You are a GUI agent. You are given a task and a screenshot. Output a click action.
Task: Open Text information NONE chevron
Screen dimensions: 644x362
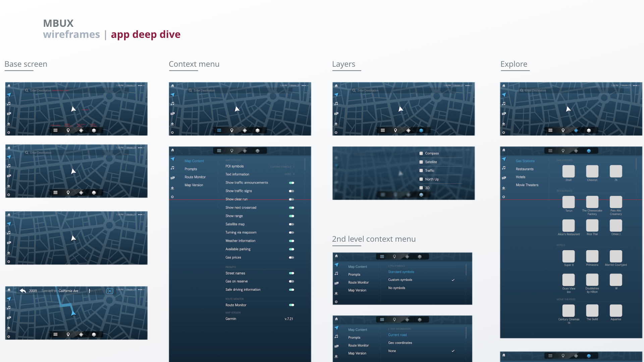[293, 174]
